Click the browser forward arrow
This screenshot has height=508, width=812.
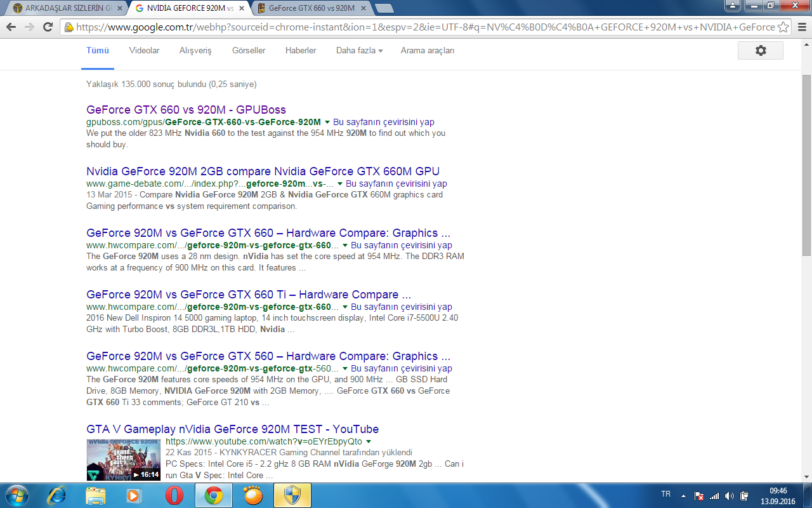[x=29, y=27]
